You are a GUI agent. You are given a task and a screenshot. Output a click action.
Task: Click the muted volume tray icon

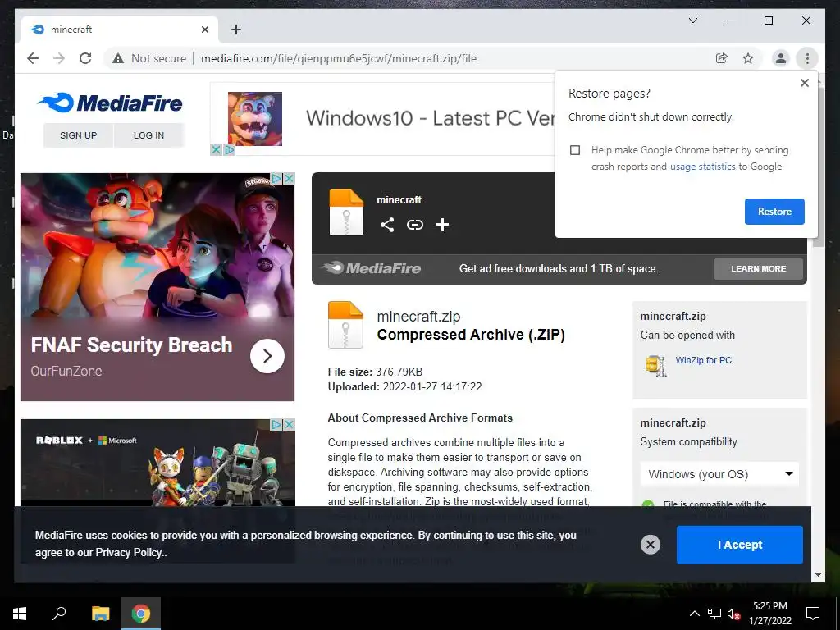click(x=733, y=614)
